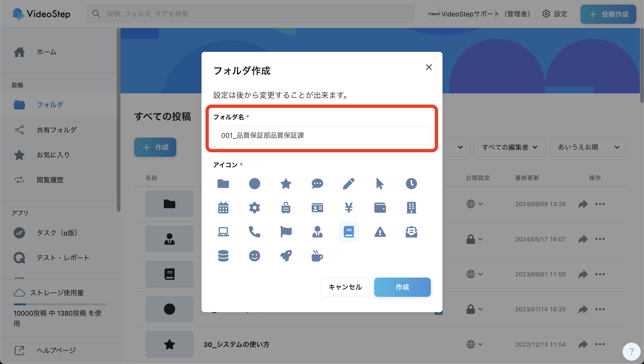Choose the suitcase icon

point(286,208)
